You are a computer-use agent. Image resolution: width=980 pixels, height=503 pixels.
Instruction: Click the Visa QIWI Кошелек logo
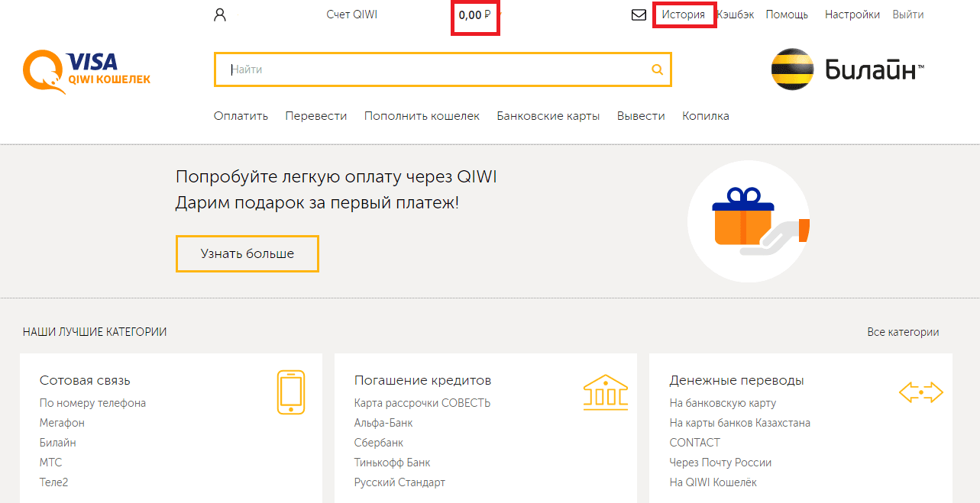87,71
